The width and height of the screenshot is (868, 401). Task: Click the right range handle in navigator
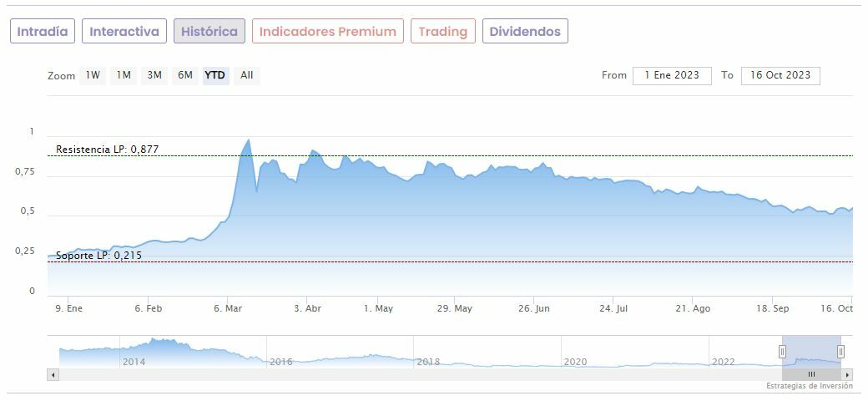point(840,352)
